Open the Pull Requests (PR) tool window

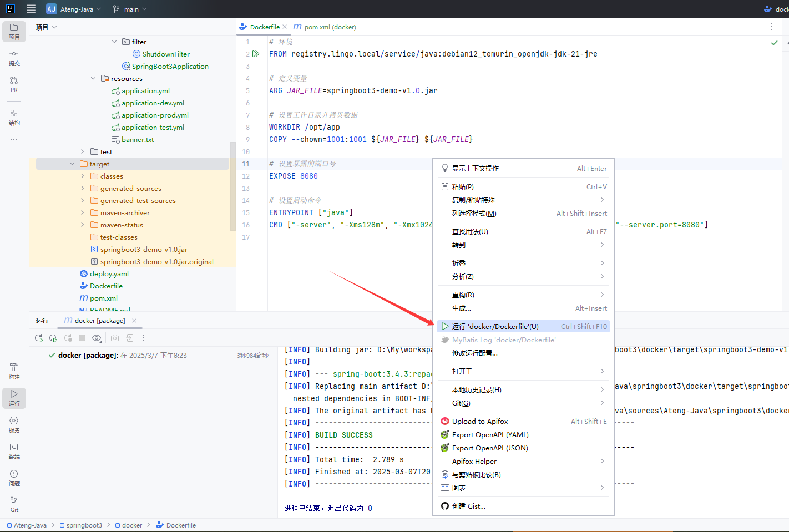click(x=14, y=84)
